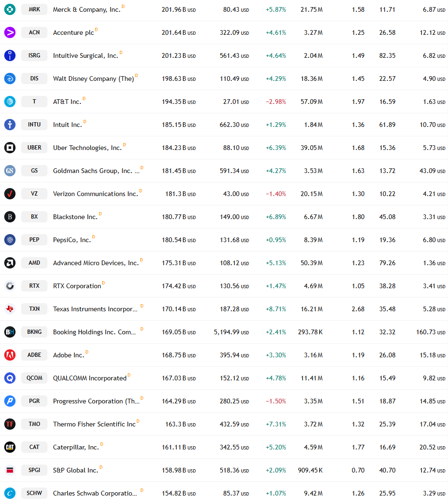The image size is (448, 504).
Task: Click AT&T change −2.98%
Action: [x=276, y=102]
